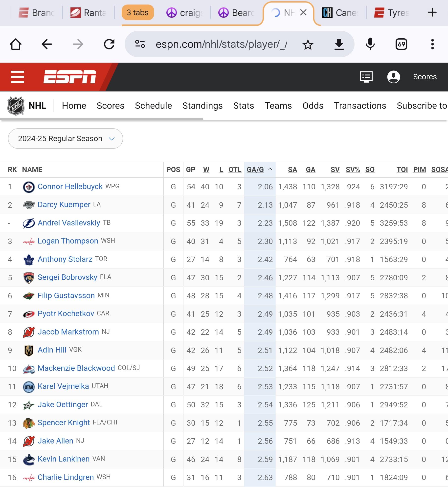Open the ESPN user profile icon
The width and height of the screenshot is (448, 487).
click(394, 77)
